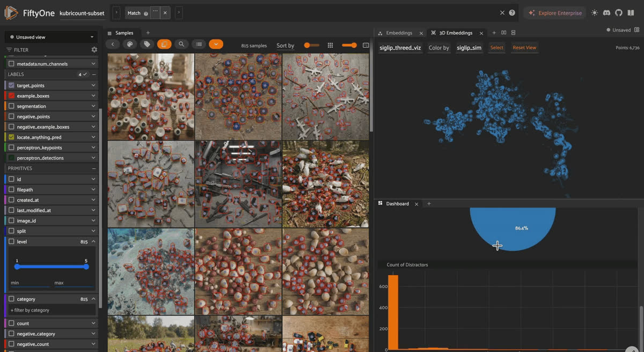Expand the count field chevron

[93, 324]
